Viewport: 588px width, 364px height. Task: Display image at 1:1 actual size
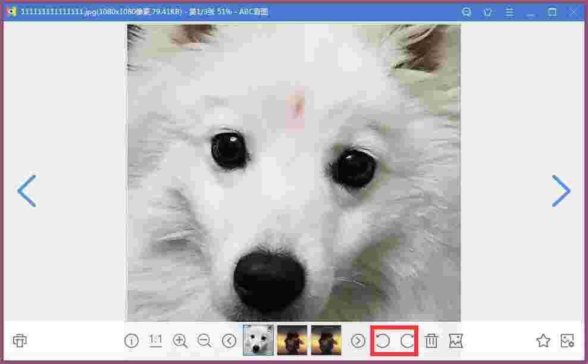pos(155,341)
